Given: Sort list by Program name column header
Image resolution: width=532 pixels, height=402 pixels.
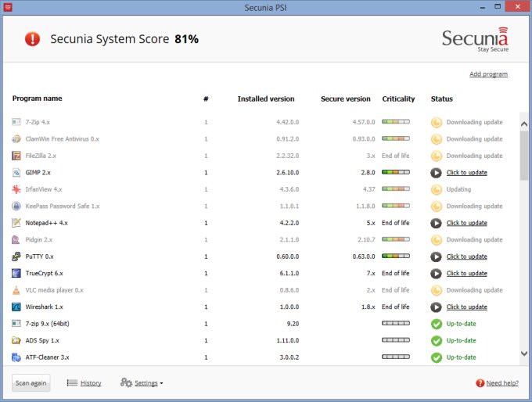Looking at the screenshot, I should tap(37, 99).
